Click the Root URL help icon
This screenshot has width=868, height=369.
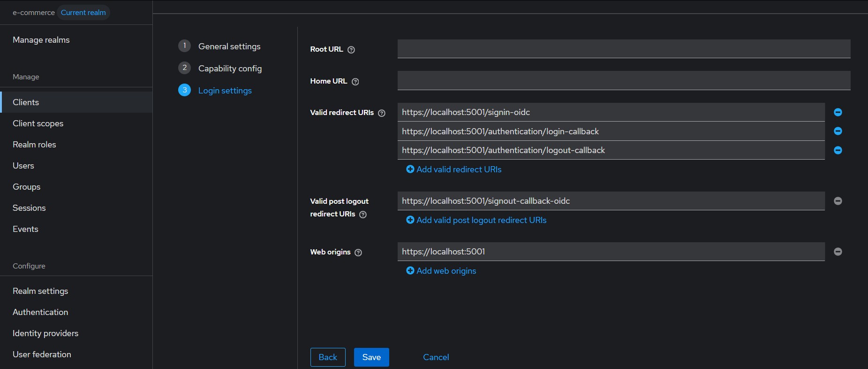[x=351, y=50]
